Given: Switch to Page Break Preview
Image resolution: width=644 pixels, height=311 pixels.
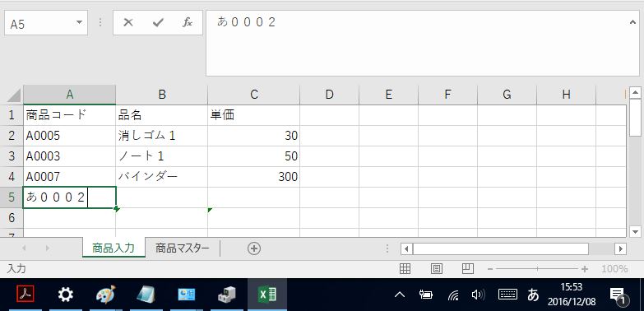Looking at the screenshot, I should (x=468, y=269).
